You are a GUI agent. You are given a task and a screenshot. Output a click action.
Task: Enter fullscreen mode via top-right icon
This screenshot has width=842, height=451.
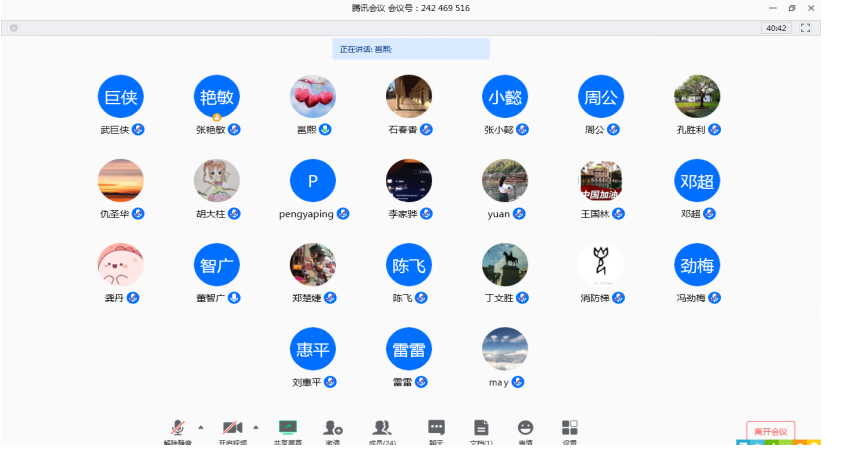pos(805,28)
